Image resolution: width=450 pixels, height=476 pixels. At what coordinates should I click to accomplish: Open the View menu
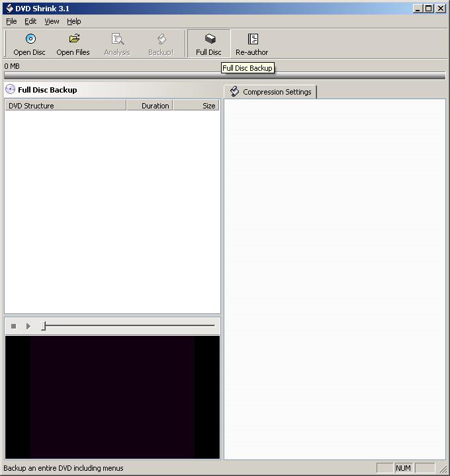click(x=52, y=21)
